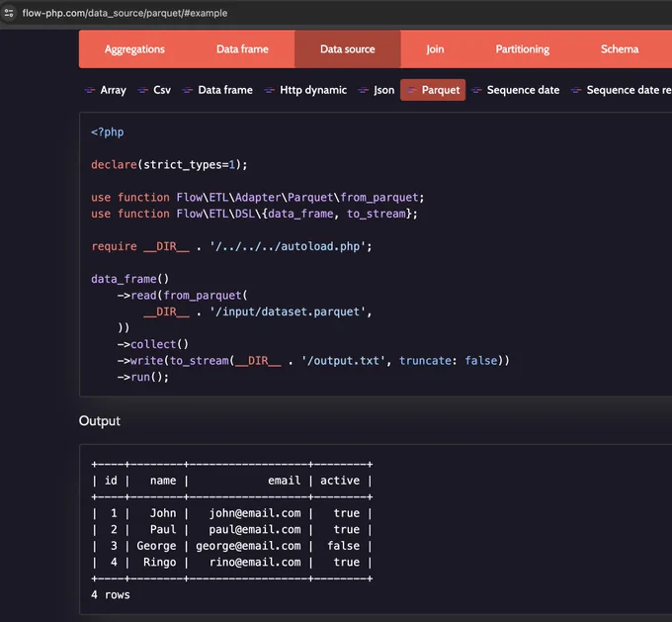
Task: Click the icon before Sequence date re
Action: click(576, 90)
